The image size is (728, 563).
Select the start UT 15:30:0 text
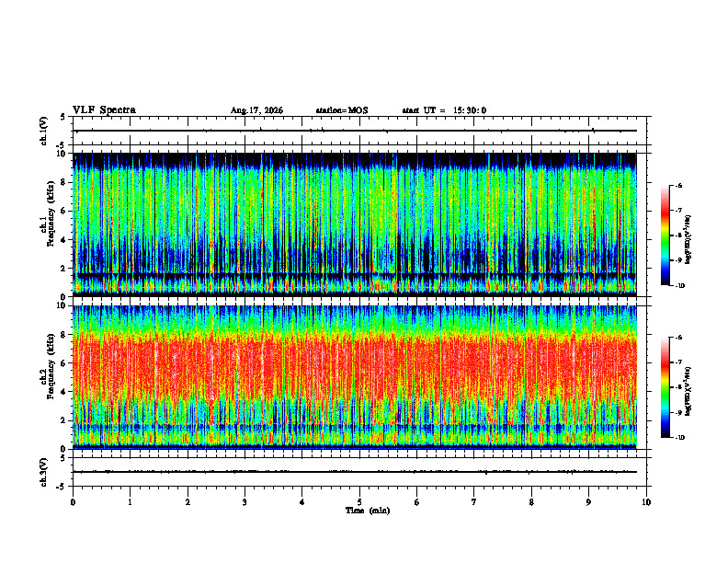pos(444,110)
